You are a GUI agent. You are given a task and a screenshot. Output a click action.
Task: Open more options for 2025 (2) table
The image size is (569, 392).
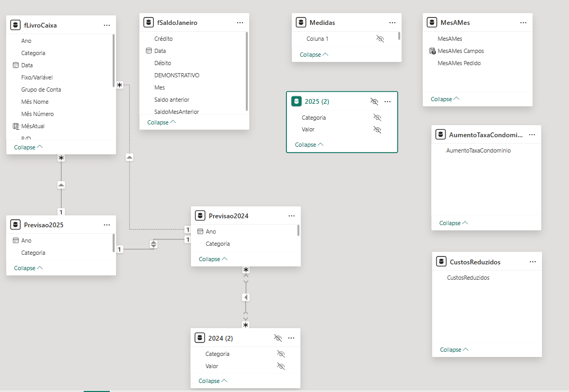tap(388, 102)
